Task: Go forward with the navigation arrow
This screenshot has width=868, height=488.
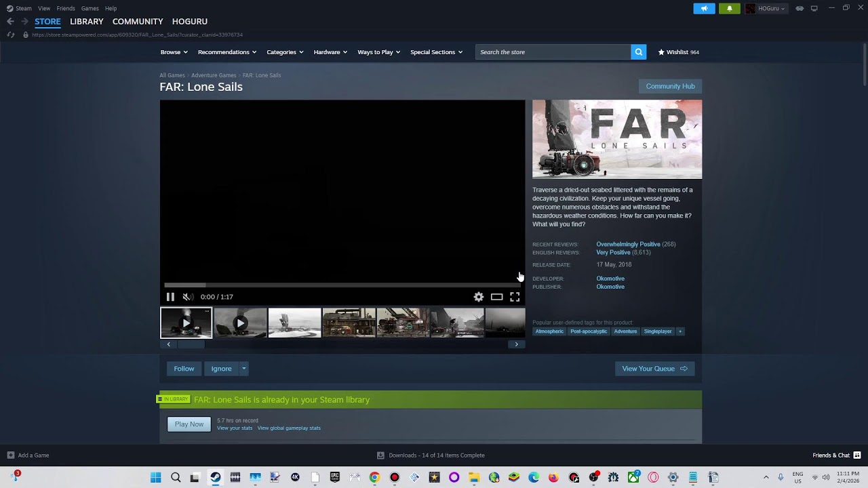Action: (x=24, y=22)
